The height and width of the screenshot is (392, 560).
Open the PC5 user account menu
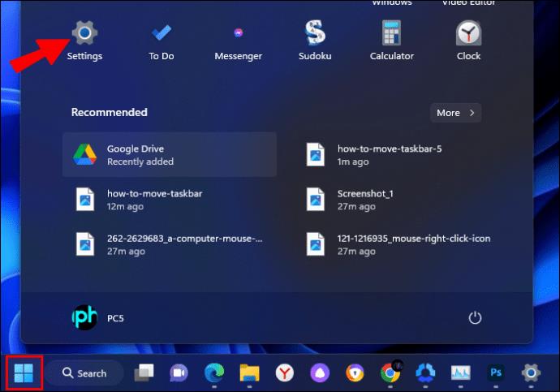click(x=98, y=318)
